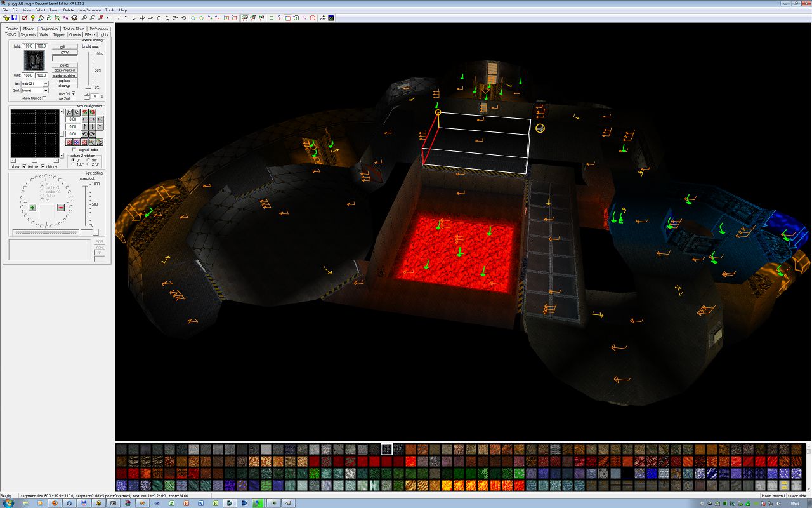Click the texture alignment preview's horizontal scrollbar

[x=36, y=161]
